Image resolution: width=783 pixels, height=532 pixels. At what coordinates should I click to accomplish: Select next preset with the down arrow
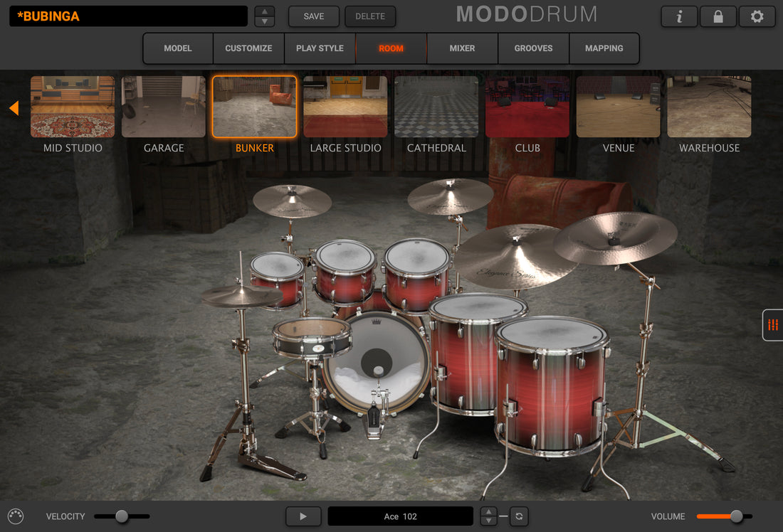[265, 21]
